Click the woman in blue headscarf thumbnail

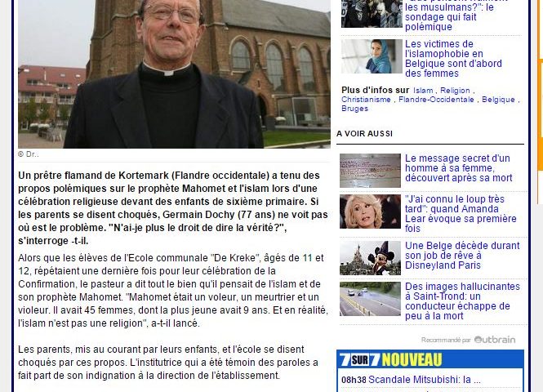(x=372, y=56)
